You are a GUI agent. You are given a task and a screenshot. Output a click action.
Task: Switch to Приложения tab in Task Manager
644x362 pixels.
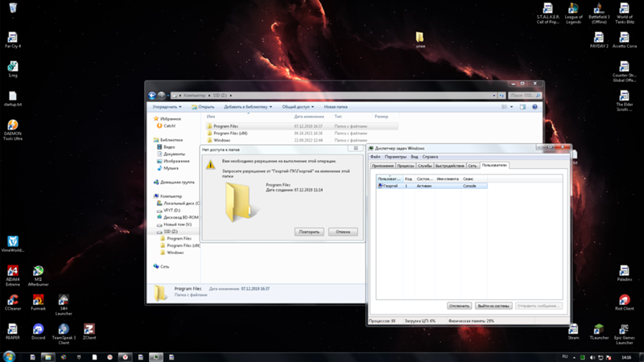(x=382, y=166)
